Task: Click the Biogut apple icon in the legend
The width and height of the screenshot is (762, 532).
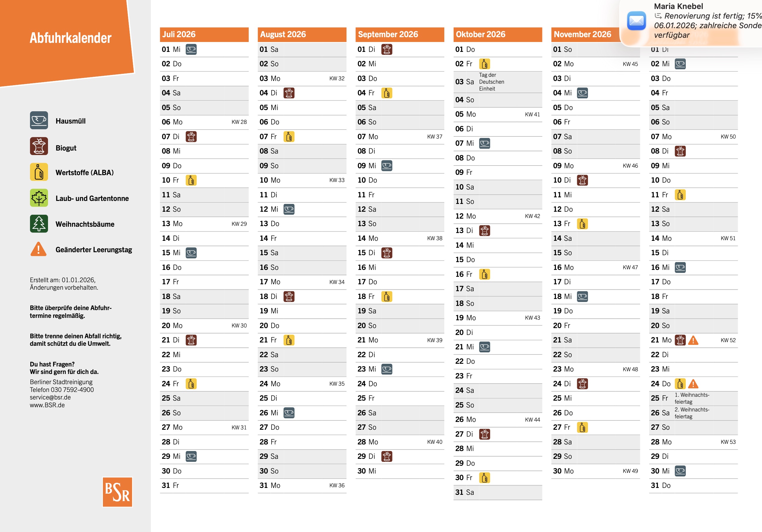Action: click(x=39, y=146)
